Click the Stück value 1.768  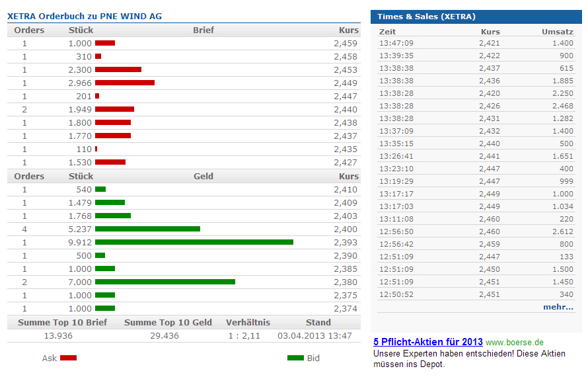(80, 216)
